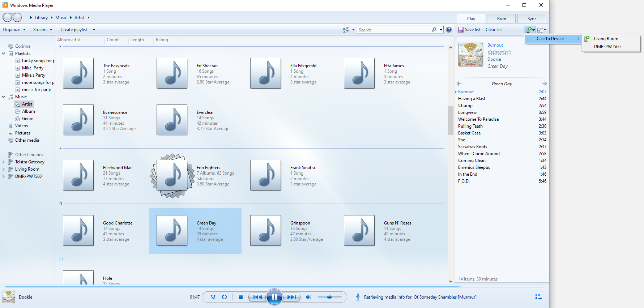
Task: Switch to the Sync tab
Action: [x=532, y=19]
